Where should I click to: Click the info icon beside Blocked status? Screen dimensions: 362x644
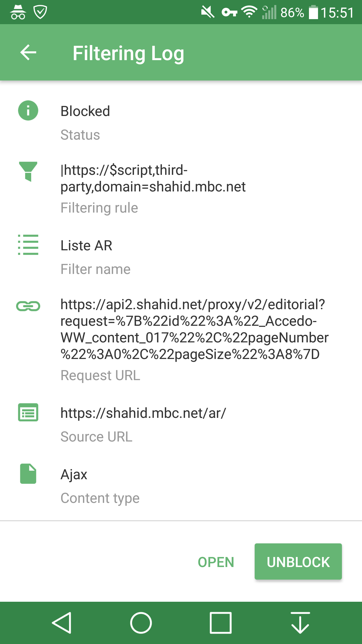(x=28, y=110)
